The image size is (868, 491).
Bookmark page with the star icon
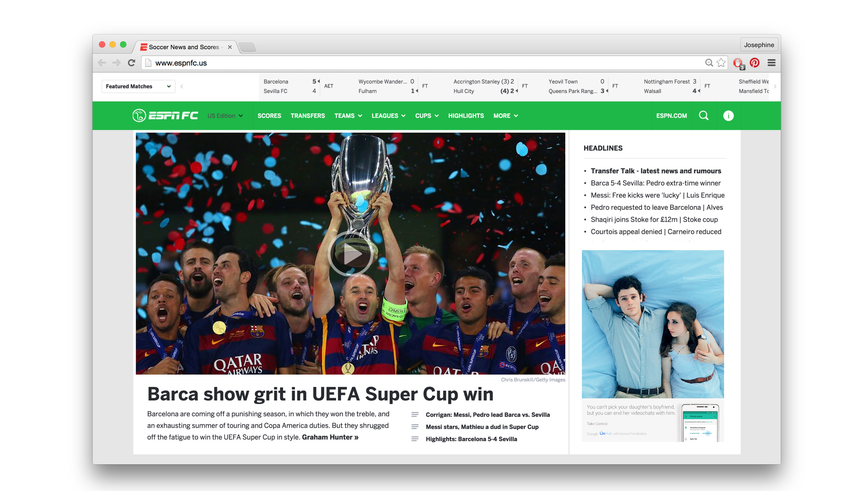pos(721,63)
